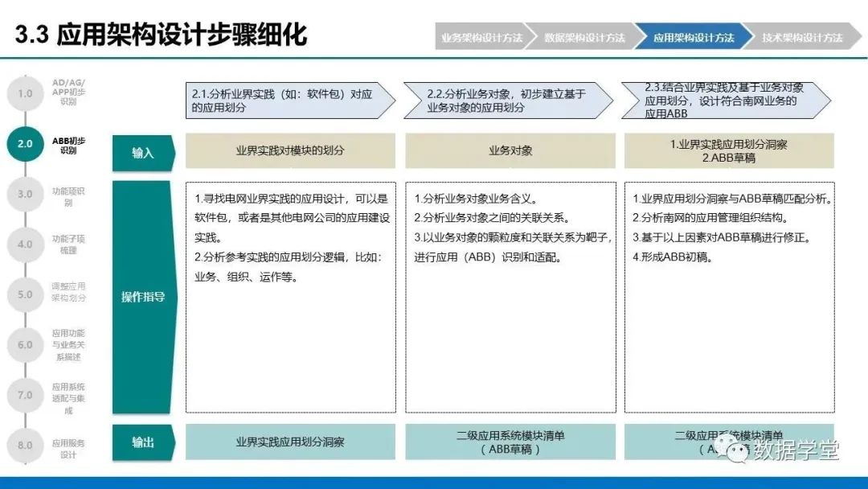Viewport: 868px width, 489px height.
Task: Select step circle 1.0 AD/AG/APP初步识别
Action: click(25, 94)
